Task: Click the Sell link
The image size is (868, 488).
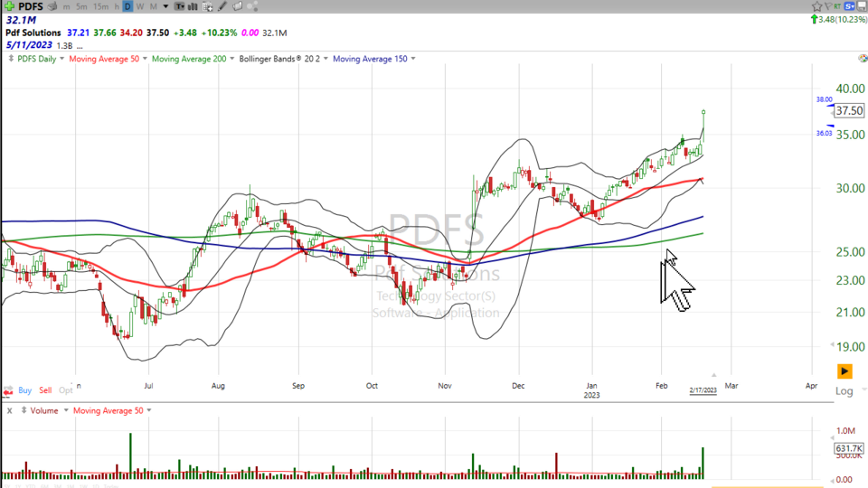Action: point(45,390)
